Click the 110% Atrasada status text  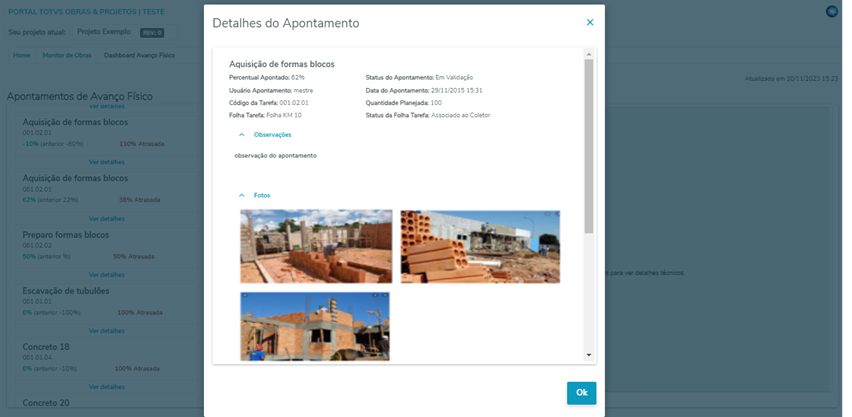tap(141, 144)
